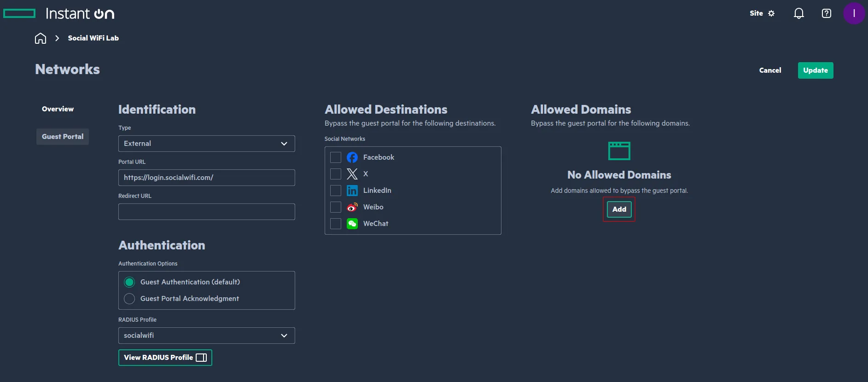868x382 pixels.
Task: Click the empty Redirect URL field
Action: pos(206,212)
